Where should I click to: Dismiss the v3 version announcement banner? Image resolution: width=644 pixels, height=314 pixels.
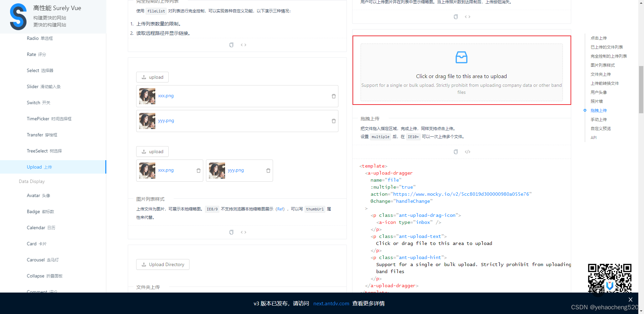630,299
